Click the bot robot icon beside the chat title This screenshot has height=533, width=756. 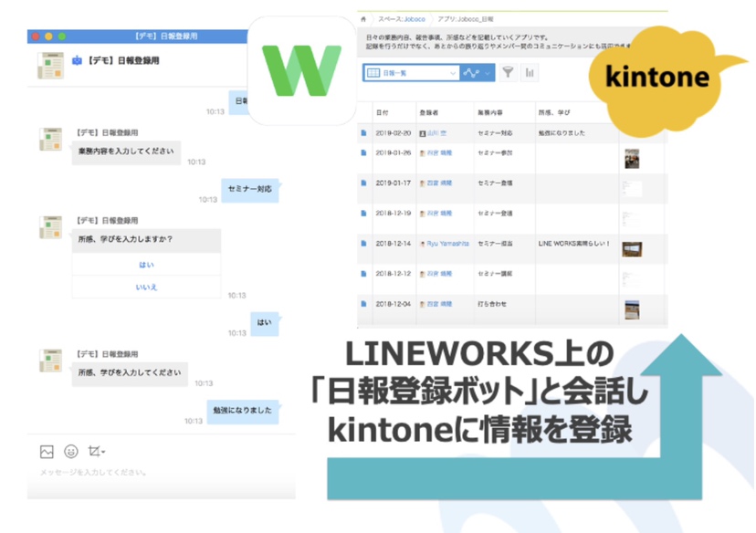click(77, 61)
